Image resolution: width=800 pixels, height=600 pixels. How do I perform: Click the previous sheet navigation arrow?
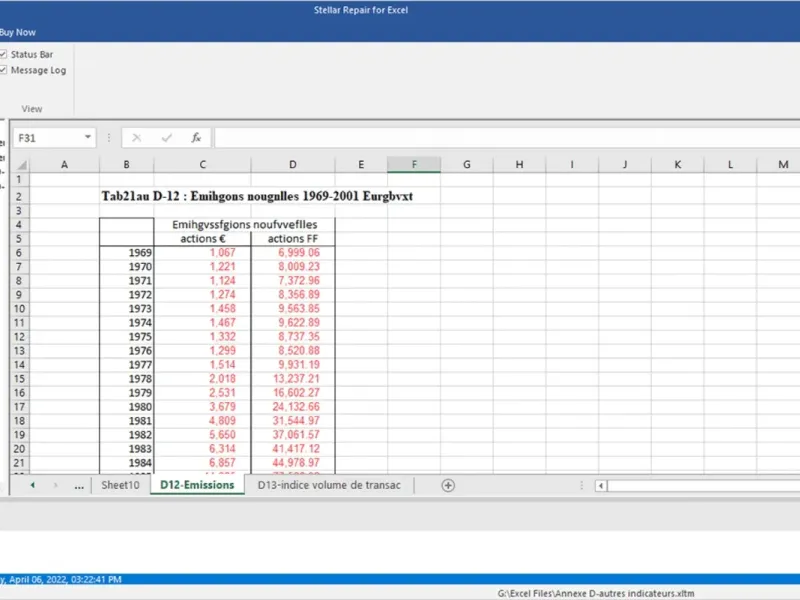33,485
